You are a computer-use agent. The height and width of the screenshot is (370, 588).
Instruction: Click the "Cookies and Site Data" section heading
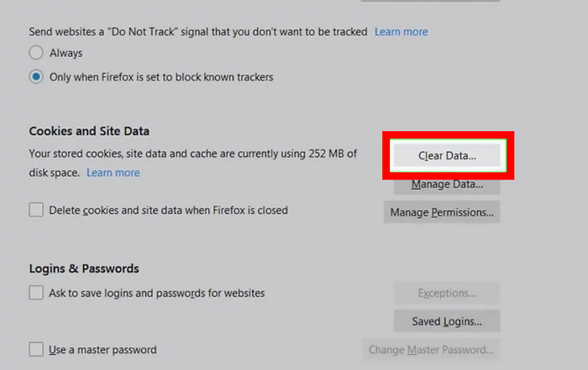(x=89, y=132)
